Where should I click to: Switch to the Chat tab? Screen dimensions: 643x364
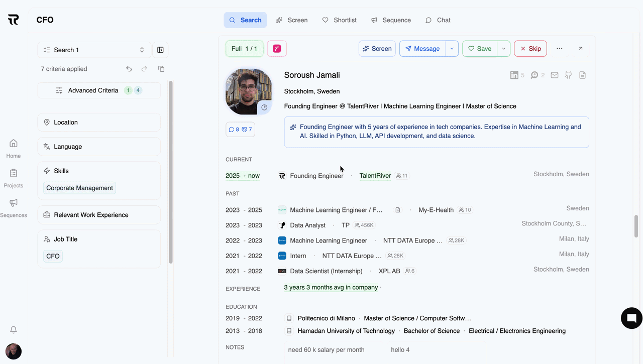438,20
